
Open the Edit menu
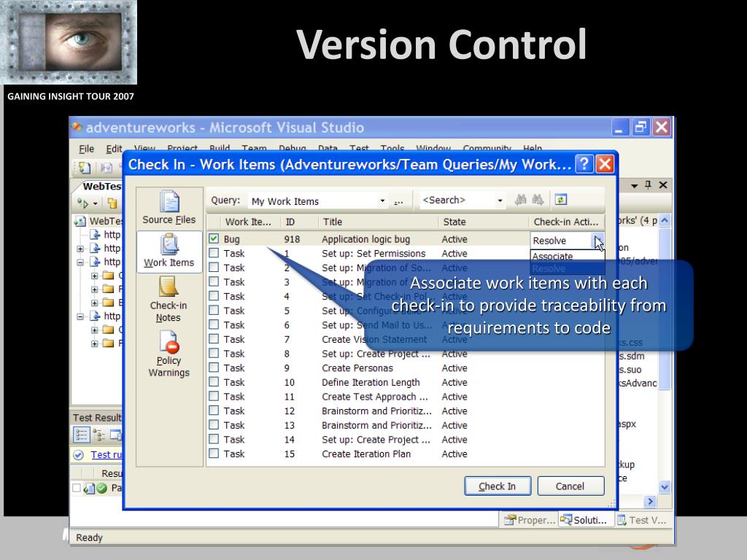pyautogui.click(x=114, y=149)
